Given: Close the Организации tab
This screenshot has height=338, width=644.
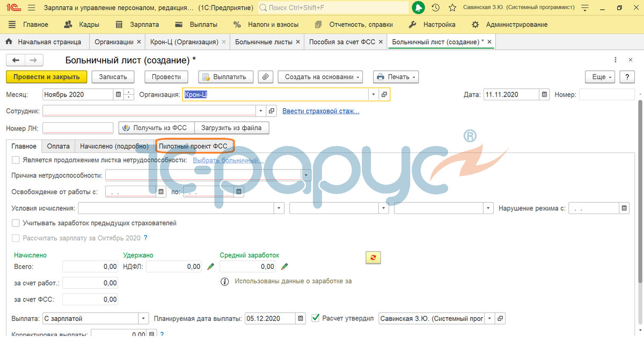Looking at the screenshot, I should pyautogui.click(x=139, y=42).
